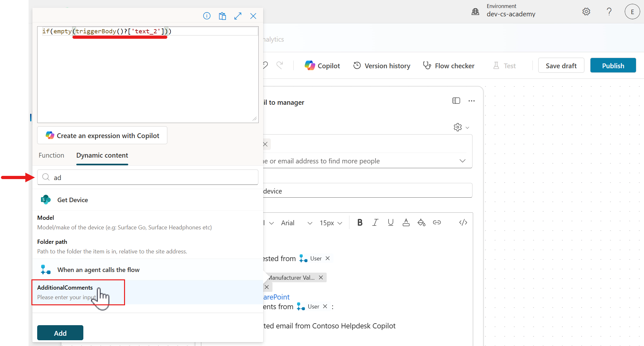This screenshot has height=346, width=644.
Task: Expand the action settings gear dropdown
Action: (461, 127)
